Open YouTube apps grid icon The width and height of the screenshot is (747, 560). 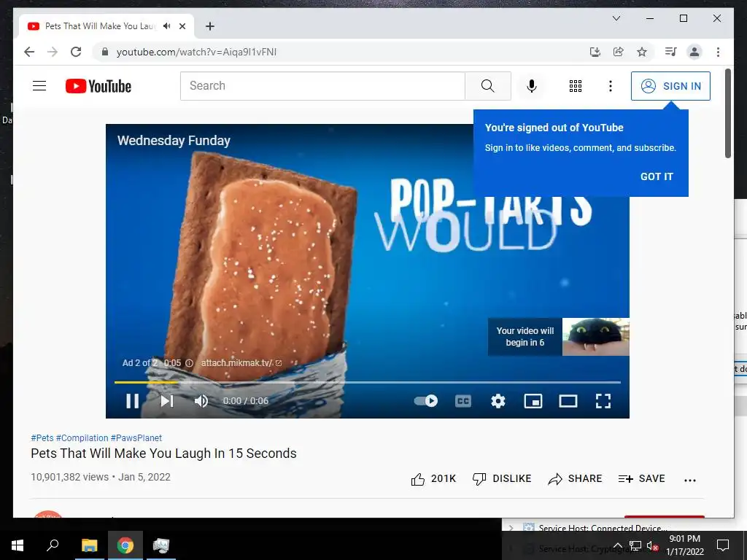click(576, 86)
